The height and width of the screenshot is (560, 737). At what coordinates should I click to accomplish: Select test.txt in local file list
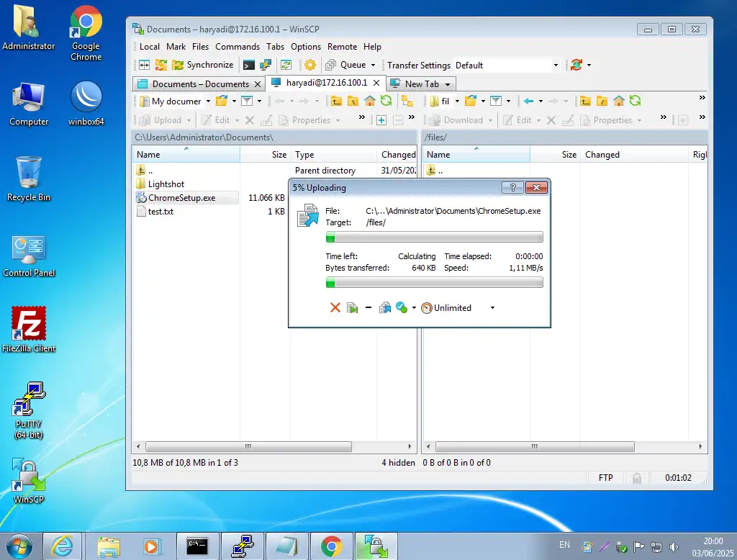point(160,212)
